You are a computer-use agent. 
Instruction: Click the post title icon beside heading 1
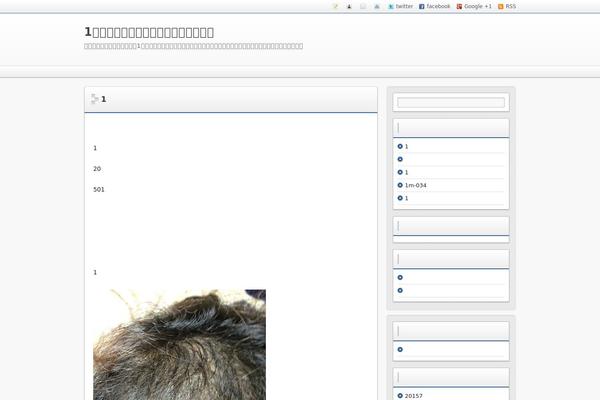point(95,99)
